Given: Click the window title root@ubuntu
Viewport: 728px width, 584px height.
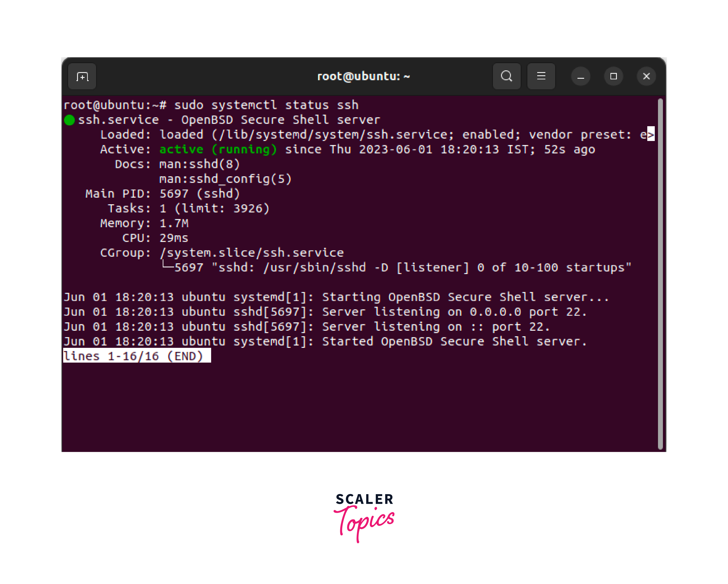Looking at the screenshot, I should [363, 76].
